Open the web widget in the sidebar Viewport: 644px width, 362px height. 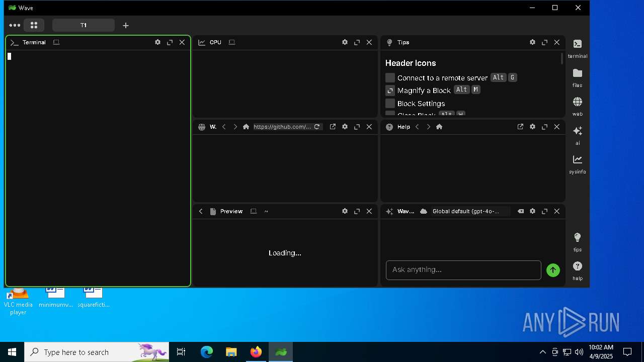pyautogui.click(x=578, y=107)
